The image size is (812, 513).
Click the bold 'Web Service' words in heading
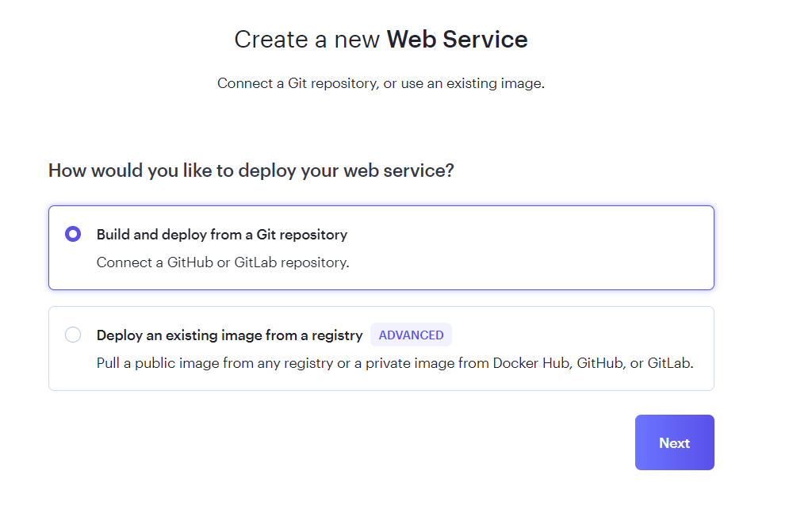coord(457,40)
